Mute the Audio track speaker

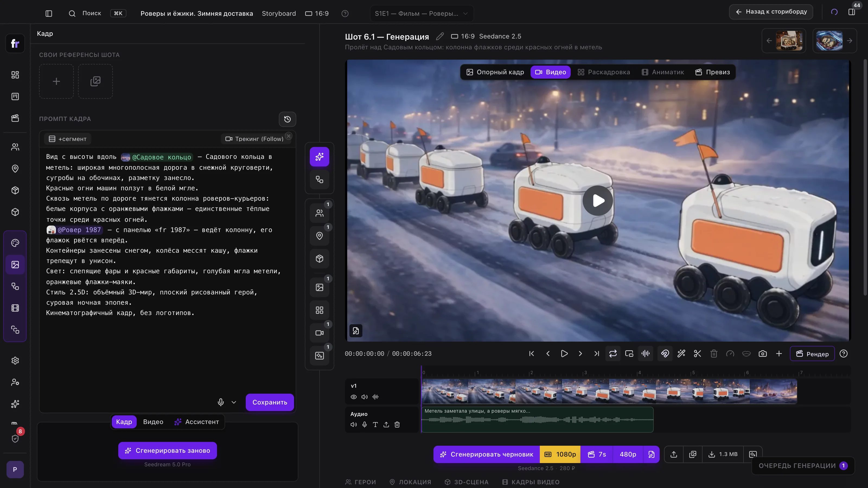tap(353, 424)
